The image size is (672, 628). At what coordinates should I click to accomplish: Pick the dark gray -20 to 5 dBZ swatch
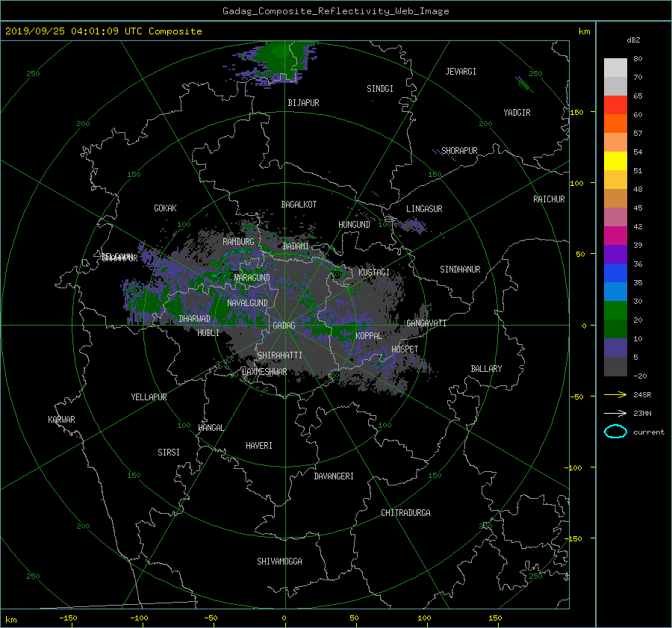point(615,367)
